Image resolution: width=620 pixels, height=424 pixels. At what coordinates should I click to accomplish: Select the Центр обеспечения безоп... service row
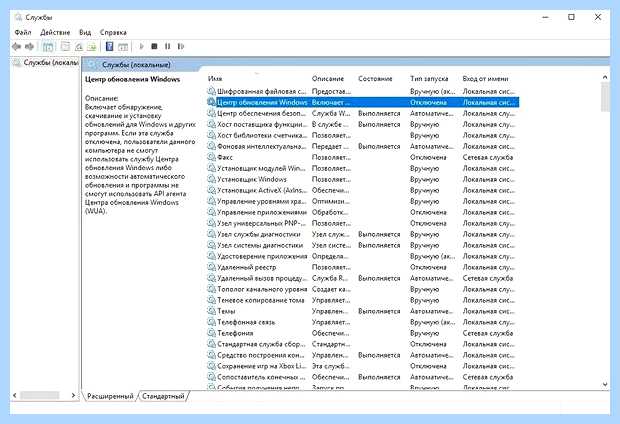click(x=363, y=113)
